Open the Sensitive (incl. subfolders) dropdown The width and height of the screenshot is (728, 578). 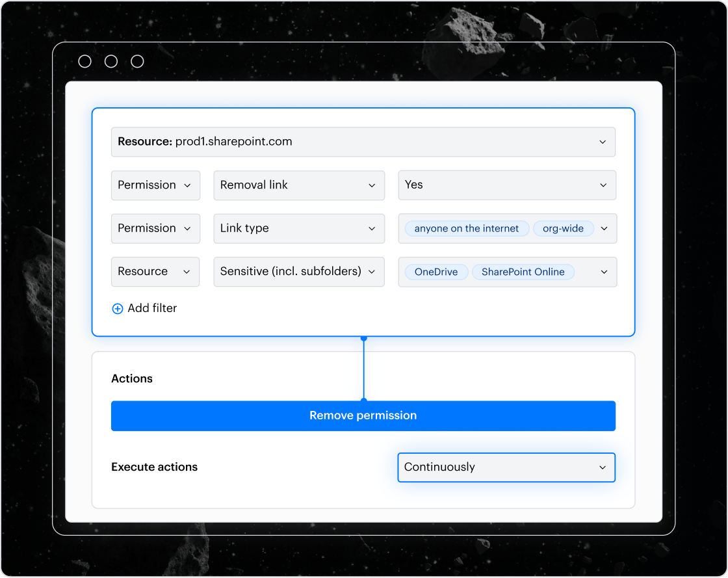[x=298, y=272]
